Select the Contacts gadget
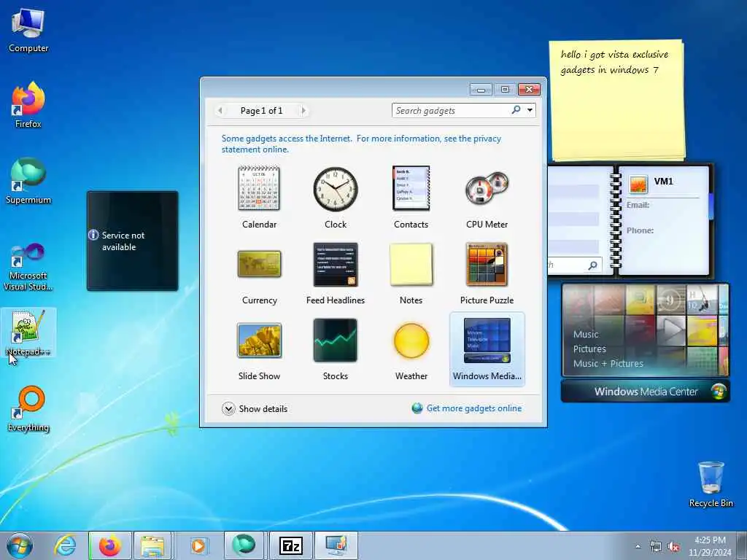Image resolution: width=747 pixels, height=560 pixels. [411, 197]
